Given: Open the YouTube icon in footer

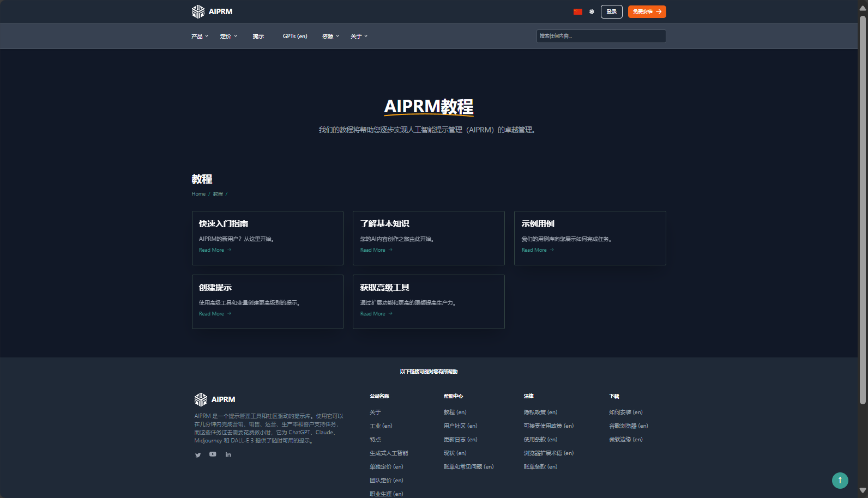Looking at the screenshot, I should tap(213, 454).
